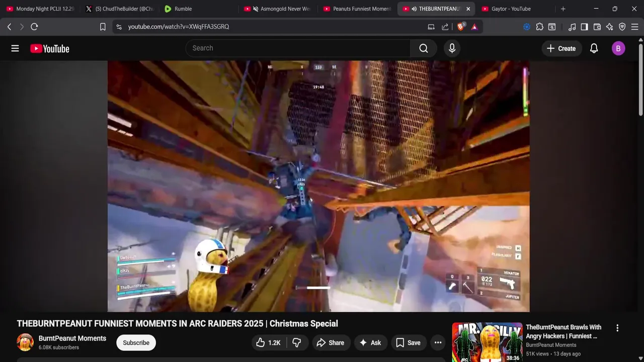
Task: Open the Brave Wallet icon
Action: point(597,27)
